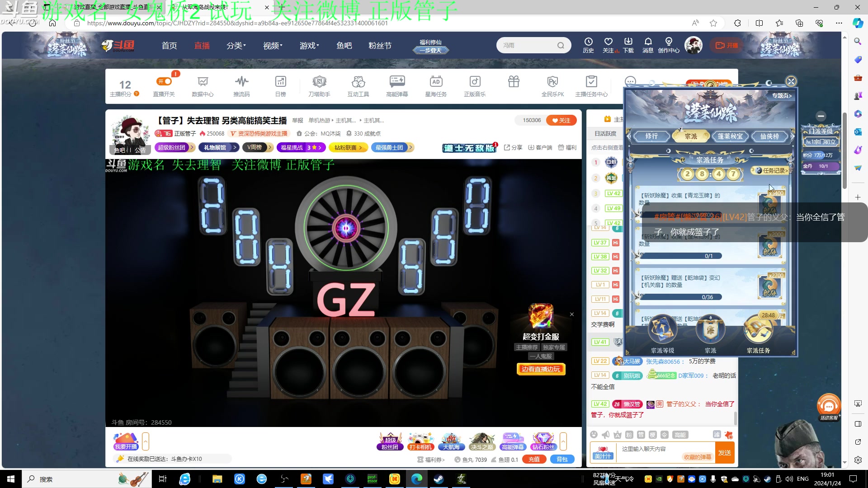Open the 背包 backpack button

(x=562, y=459)
